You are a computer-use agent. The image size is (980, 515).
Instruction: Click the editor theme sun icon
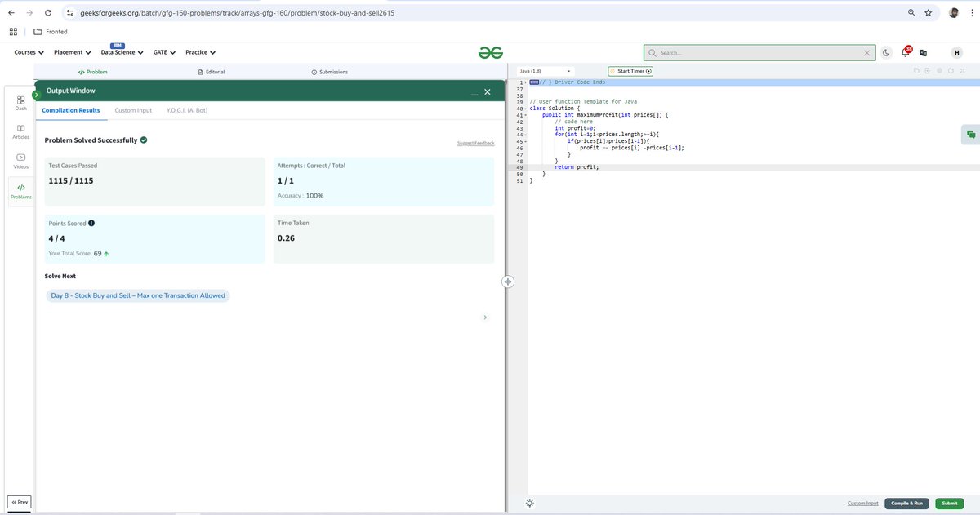point(530,503)
